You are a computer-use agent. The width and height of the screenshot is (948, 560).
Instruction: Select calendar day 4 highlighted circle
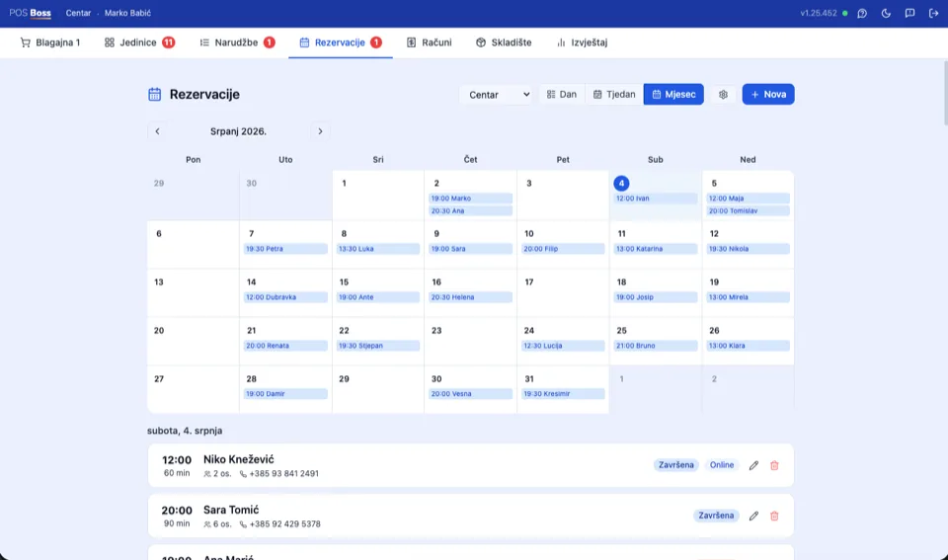click(621, 184)
